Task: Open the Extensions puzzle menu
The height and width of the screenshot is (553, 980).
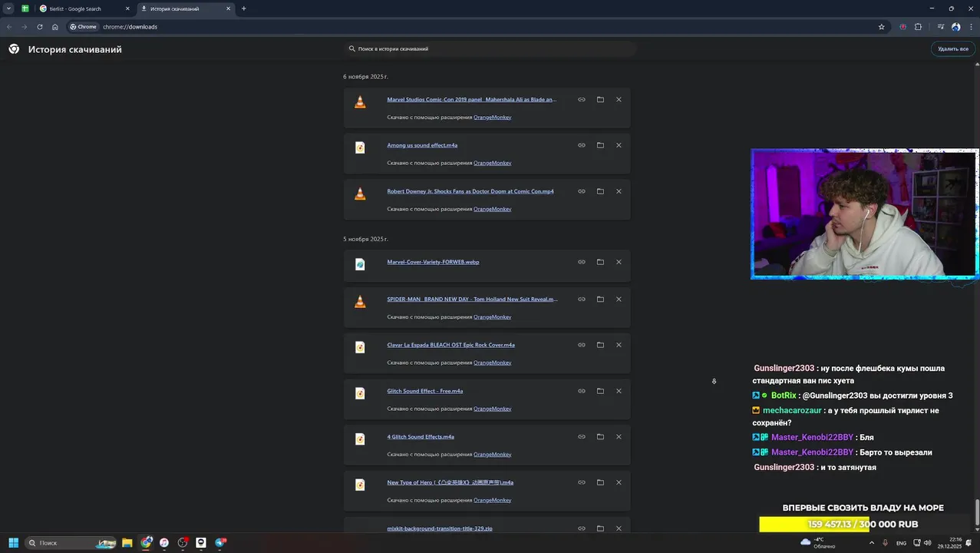Action: point(919,27)
